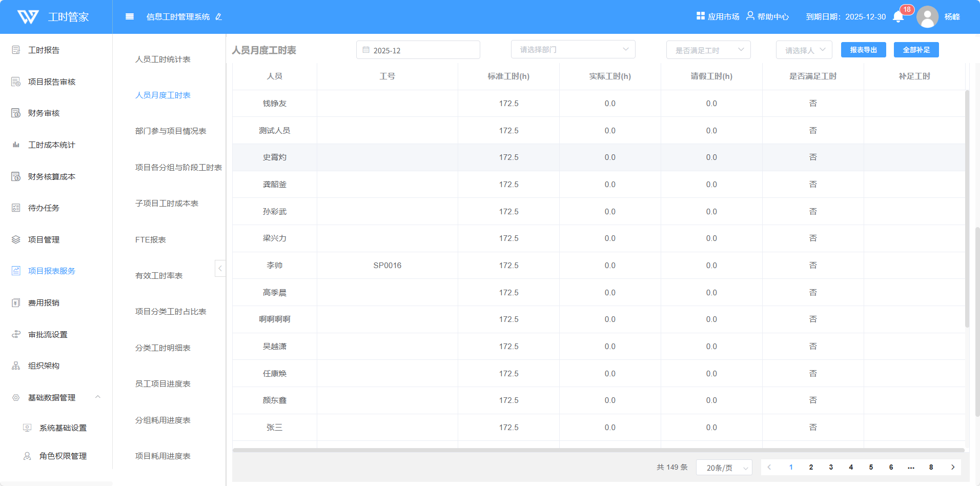Collapse the 基础数据管理 menu group
The height and width of the screenshot is (486, 980).
click(x=97, y=397)
